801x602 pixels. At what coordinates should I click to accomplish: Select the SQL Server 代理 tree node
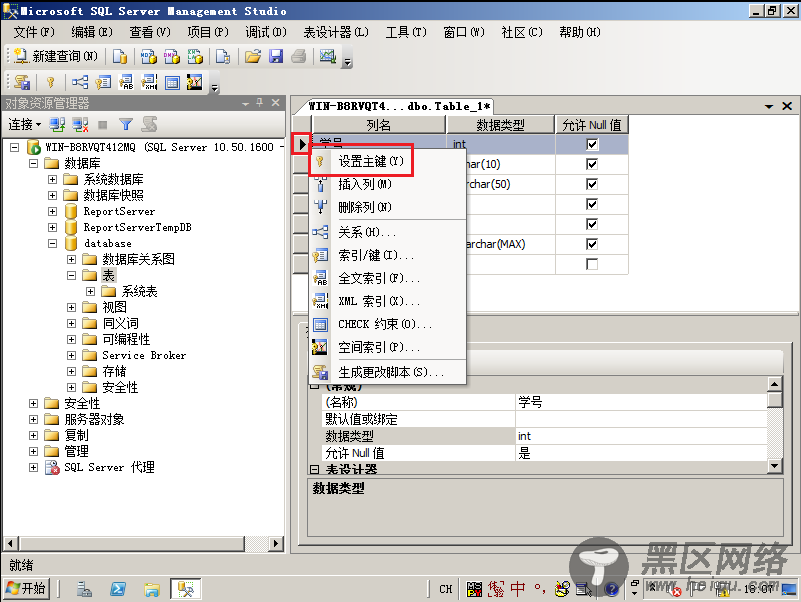click(109, 467)
